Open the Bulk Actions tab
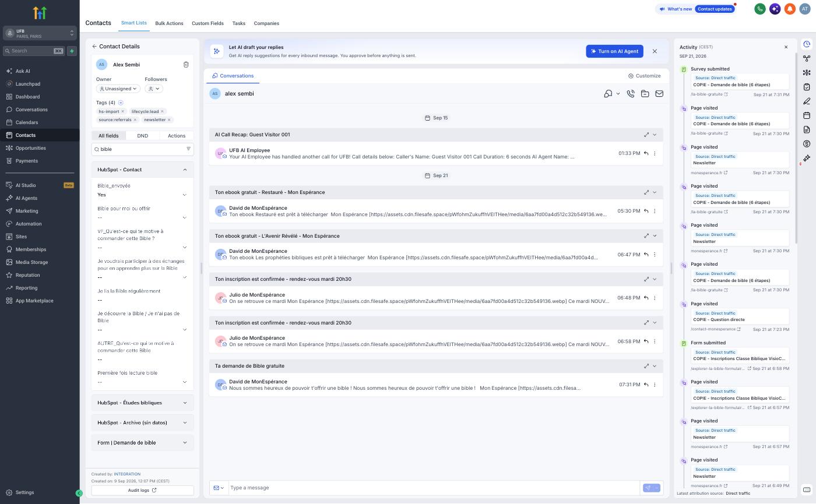816x504 pixels. pos(169,23)
